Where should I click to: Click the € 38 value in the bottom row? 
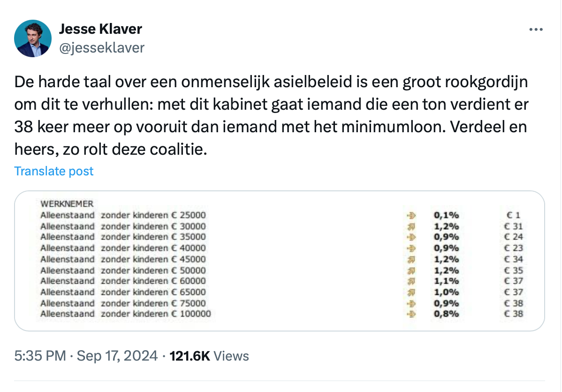(x=513, y=314)
